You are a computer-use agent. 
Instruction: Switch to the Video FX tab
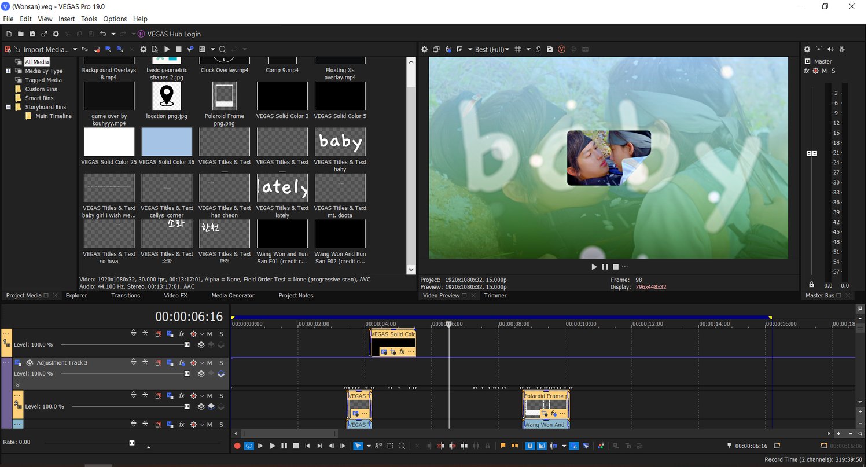175,296
